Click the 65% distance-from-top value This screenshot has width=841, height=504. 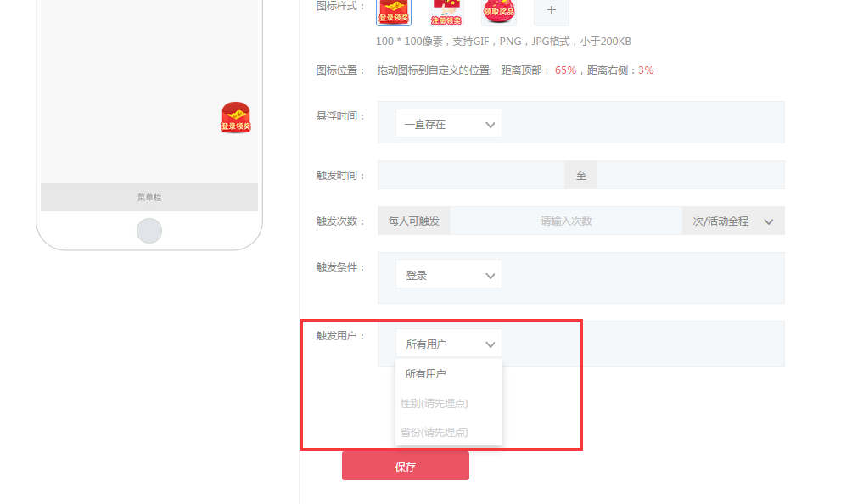(564, 70)
